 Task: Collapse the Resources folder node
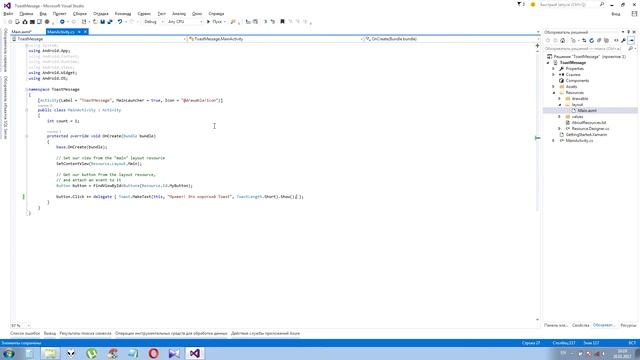tap(554, 93)
